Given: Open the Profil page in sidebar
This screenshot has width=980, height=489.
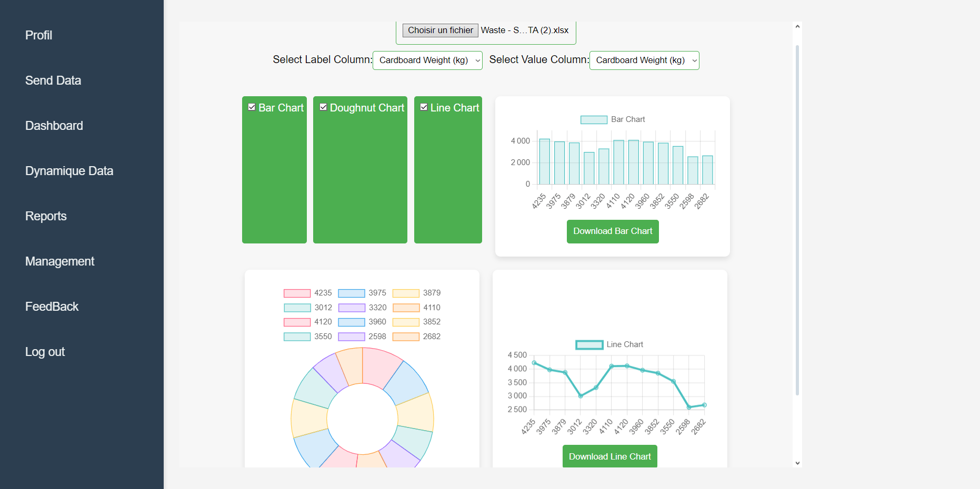Looking at the screenshot, I should coord(38,35).
